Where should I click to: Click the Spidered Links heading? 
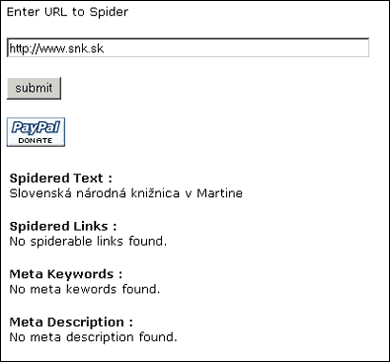[x=63, y=226]
